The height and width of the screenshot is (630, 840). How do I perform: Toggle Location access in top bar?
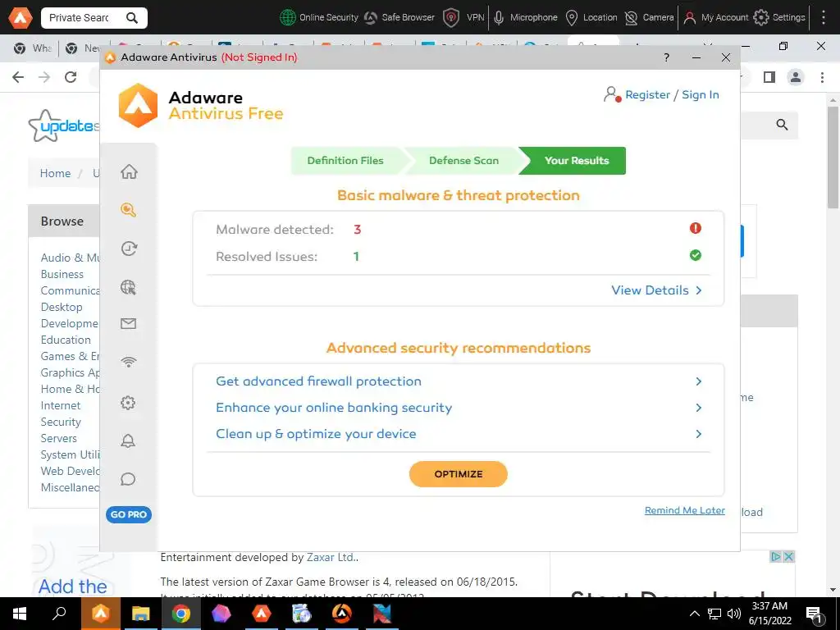click(x=591, y=18)
